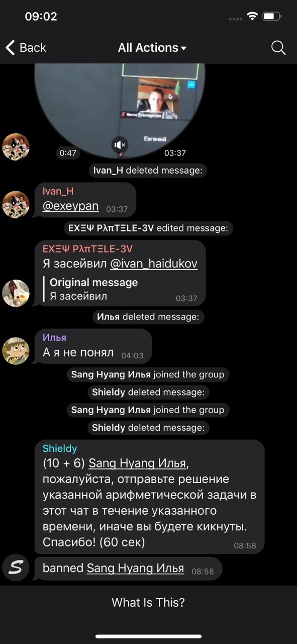The image size is (297, 644).
Task: Tap the What Is This? button
Action: point(148,602)
